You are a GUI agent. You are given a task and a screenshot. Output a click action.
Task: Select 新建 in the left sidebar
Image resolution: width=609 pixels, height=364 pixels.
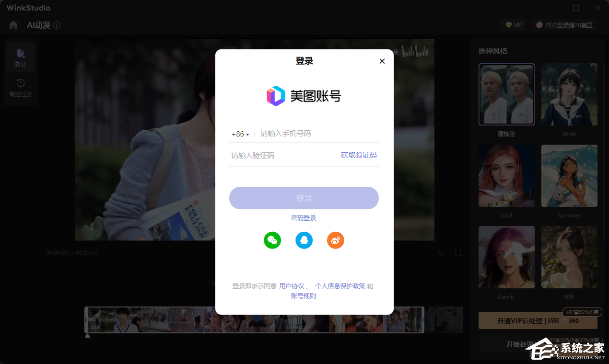(21, 57)
